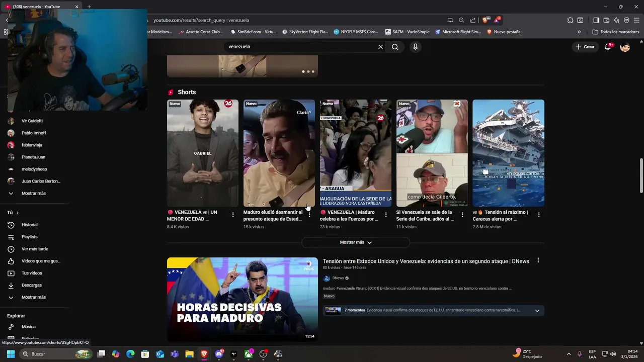This screenshot has height=362, width=644.
Task: Expand 'Mostrar más' under subscriptions list
Action: point(34,193)
